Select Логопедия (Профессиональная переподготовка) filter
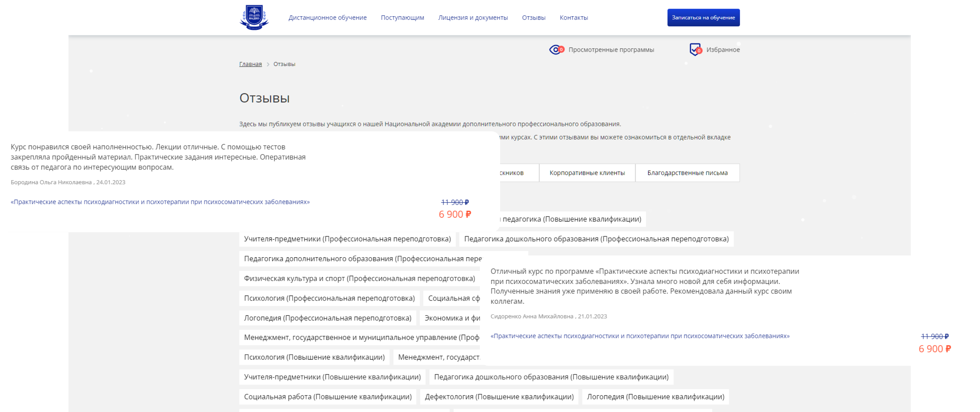This screenshot has width=980, height=412. [x=327, y=318]
